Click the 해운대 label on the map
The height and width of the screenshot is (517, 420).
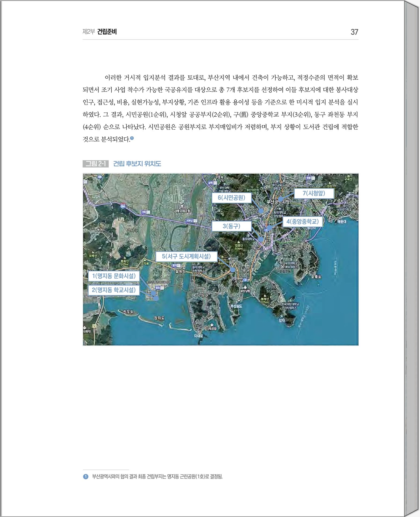pos(342,221)
